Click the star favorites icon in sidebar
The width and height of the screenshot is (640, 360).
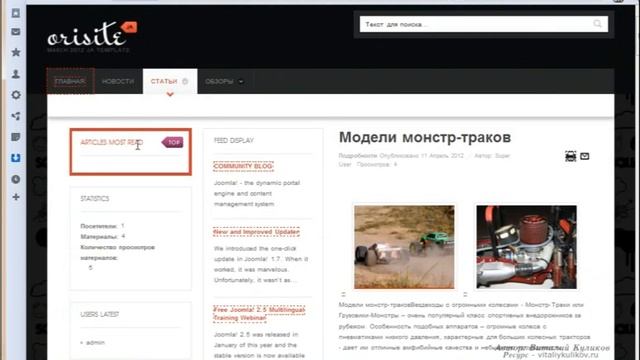point(16,52)
